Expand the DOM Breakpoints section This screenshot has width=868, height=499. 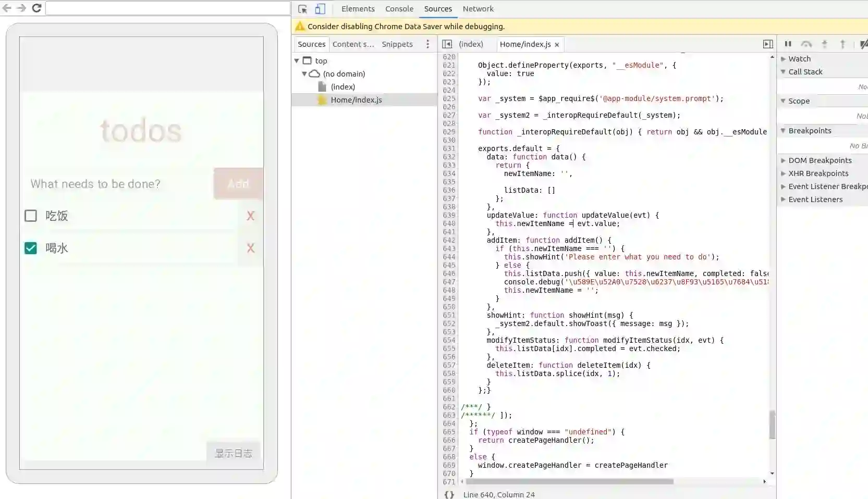(x=783, y=160)
